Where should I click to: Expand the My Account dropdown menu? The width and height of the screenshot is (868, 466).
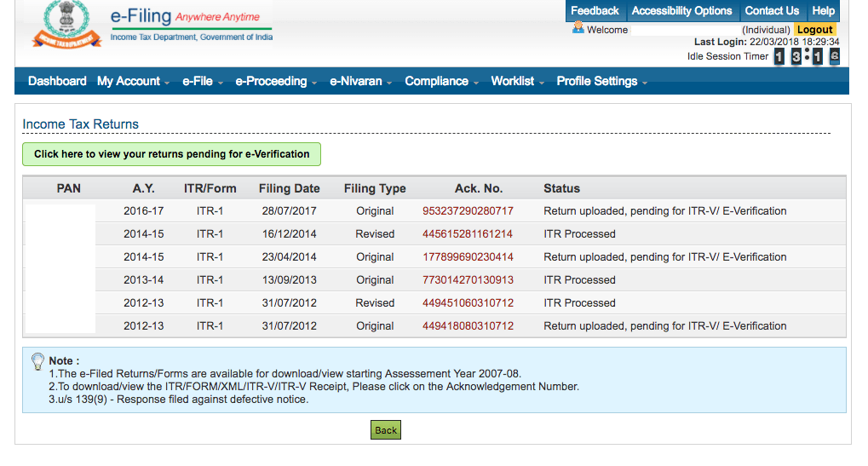point(133,81)
